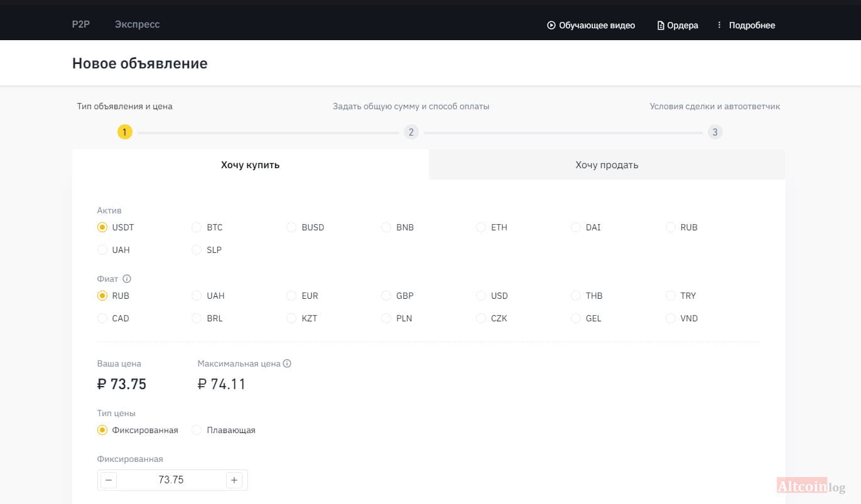The image size is (861, 504).
Task: Select GBP as the fiat currency
Action: (x=398, y=296)
